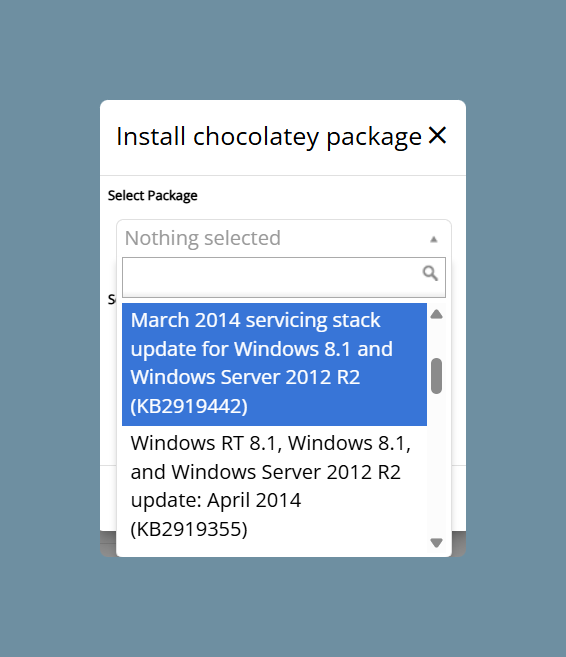Click the package list scrollbar up arrow
The height and width of the screenshot is (657, 566).
coord(437,314)
